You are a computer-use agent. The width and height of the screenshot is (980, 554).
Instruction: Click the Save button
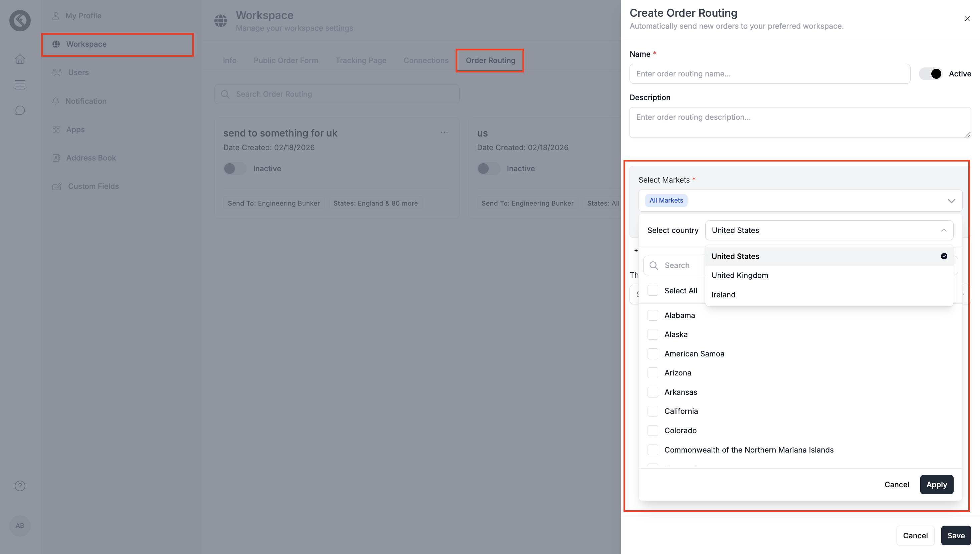tap(956, 535)
